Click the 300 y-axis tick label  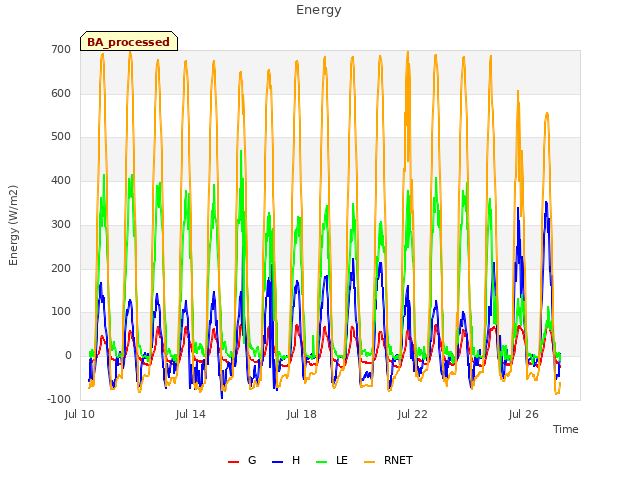[x=61, y=224]
